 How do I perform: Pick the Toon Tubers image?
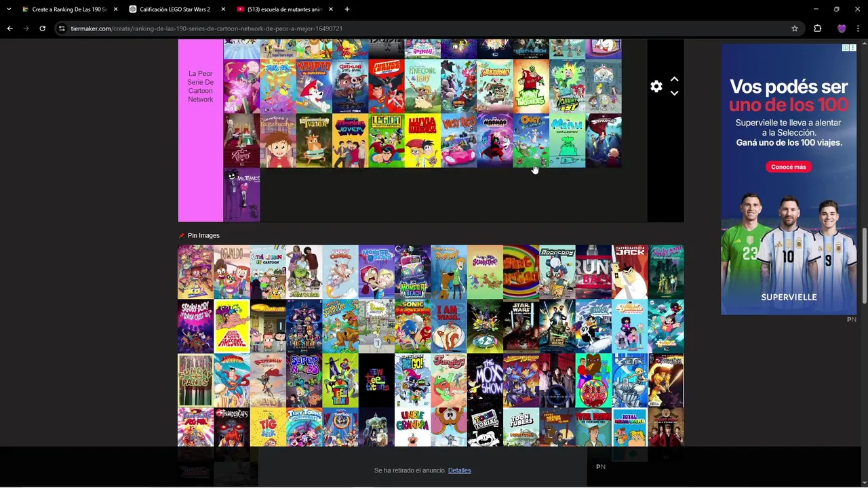[521, 427]
